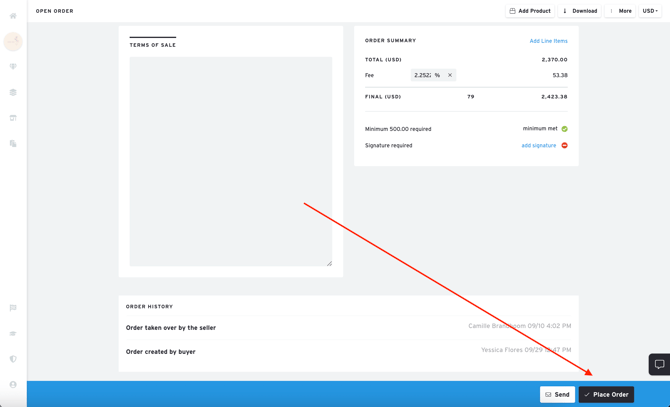Click the shield icon in sidebar
The image size is (670, 407).
(x=13, y=359)
